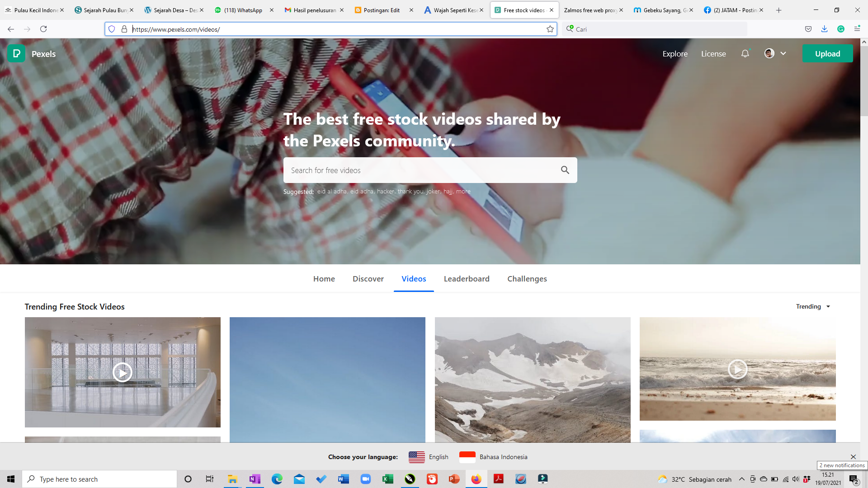Open Excel from the taskbar
The image size is (868, 488).
click(387, 479)
